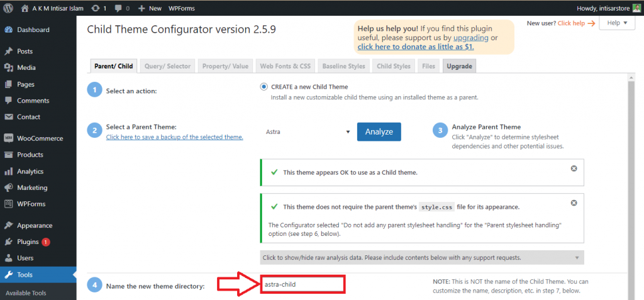Open the WooCommerce sidebar icon
This screenshot has width=644, height=300.
9,138
